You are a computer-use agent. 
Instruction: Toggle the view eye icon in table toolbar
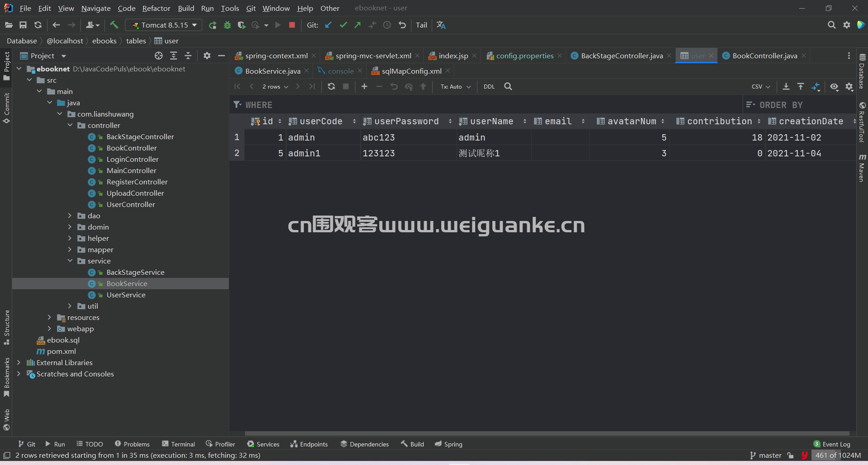[x=835, y=86]
